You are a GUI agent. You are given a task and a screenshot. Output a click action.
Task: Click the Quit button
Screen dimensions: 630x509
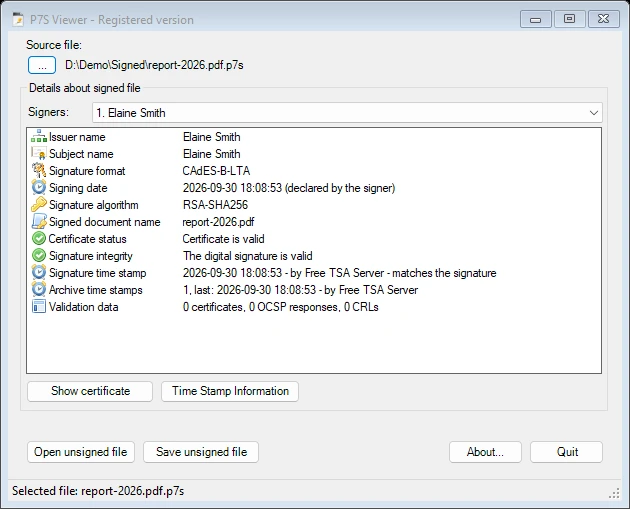point(567,452)
